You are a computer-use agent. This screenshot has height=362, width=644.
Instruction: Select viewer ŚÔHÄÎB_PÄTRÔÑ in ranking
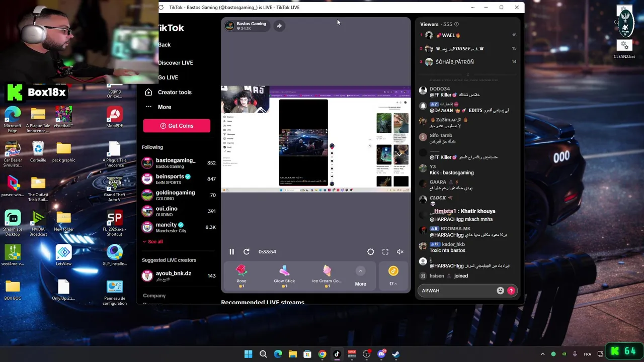pos(467,62)
